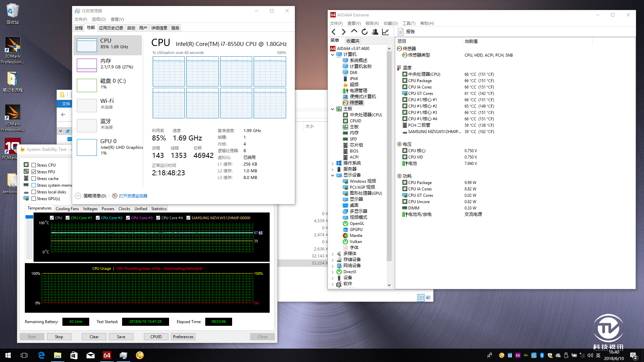Image resolution: width=644 pixels, height=362 pixels.
Task: Expand 操作系统 tree node
Action: (332, 163)
